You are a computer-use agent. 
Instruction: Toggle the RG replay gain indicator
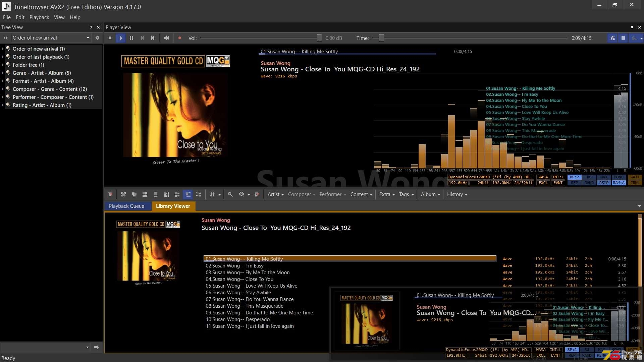(x=589, y=177)
